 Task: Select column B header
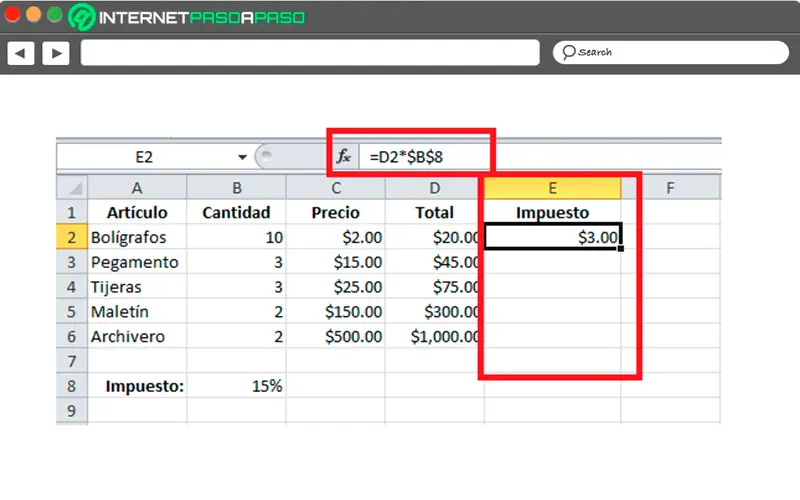coord(236,188)
